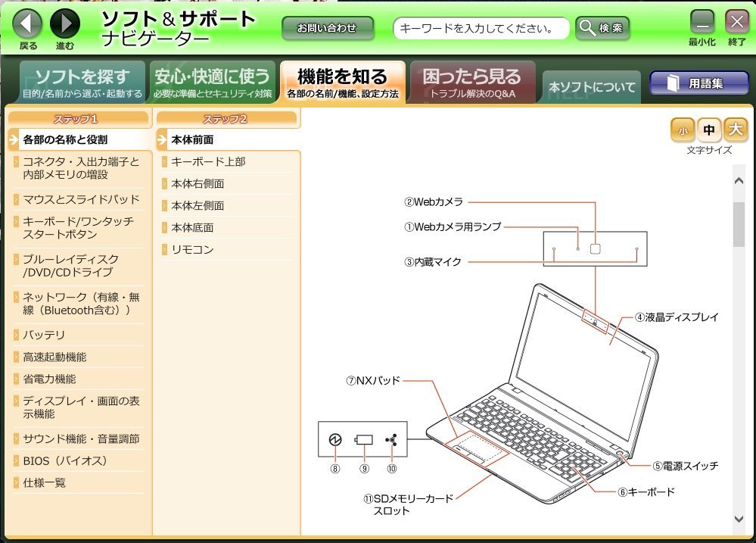
Task: Click the scrollbar up arrow
Action: click(x=739, y=180)
